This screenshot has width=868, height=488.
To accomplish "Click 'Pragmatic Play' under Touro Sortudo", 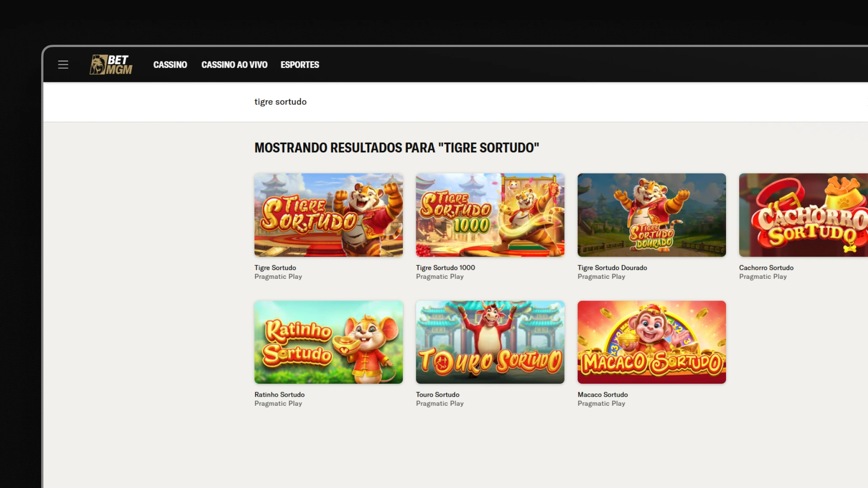I will click(440, 404).
